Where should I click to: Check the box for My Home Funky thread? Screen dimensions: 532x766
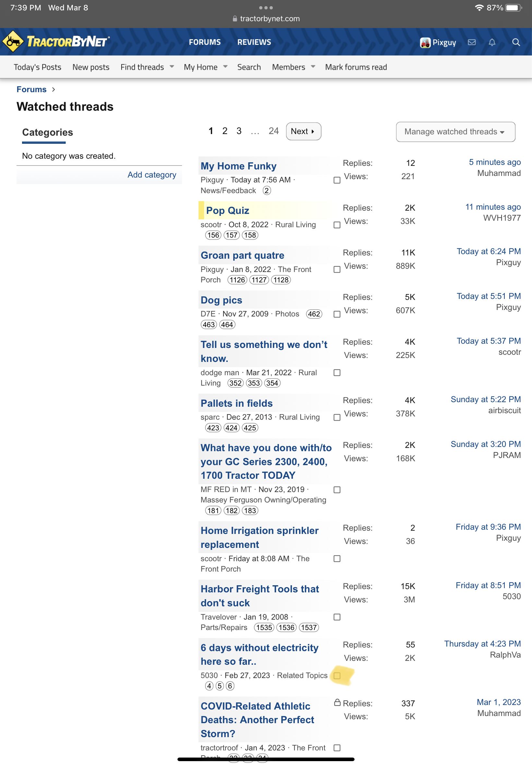pyautogui.click(x=337, y=180)
